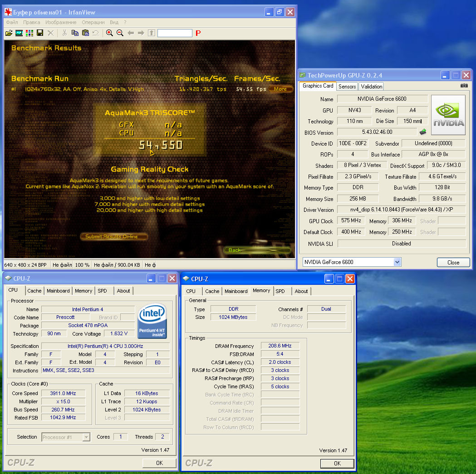Click the up arrow page icon in IrfanView
476x474 pixels.
[x=152, y=33]
